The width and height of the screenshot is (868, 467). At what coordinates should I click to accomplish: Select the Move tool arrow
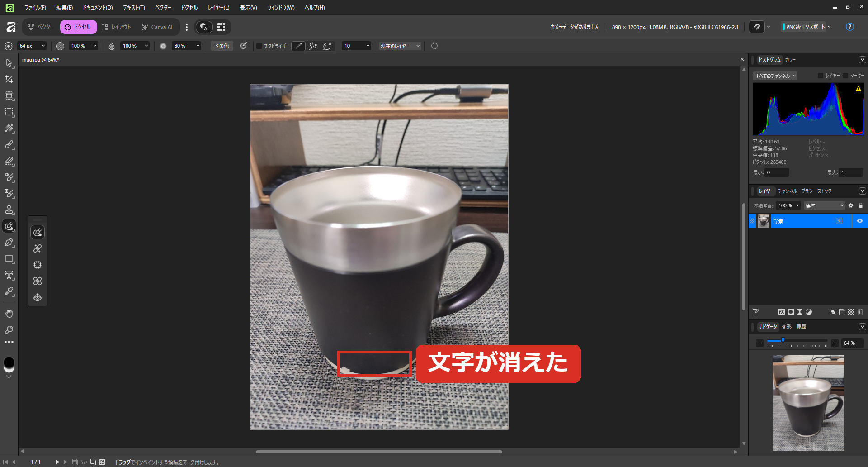9,63
